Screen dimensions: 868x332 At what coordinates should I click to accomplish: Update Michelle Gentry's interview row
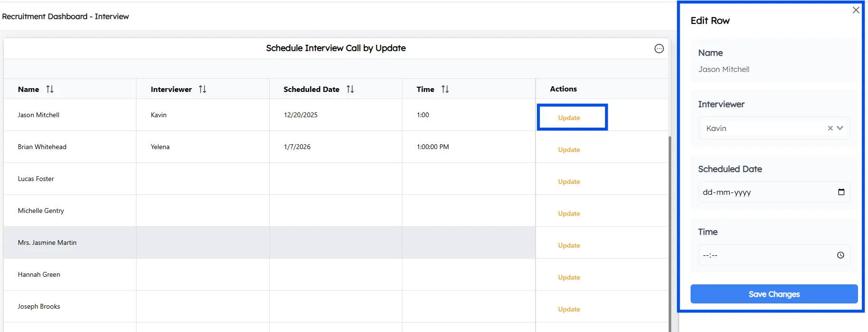569,213
